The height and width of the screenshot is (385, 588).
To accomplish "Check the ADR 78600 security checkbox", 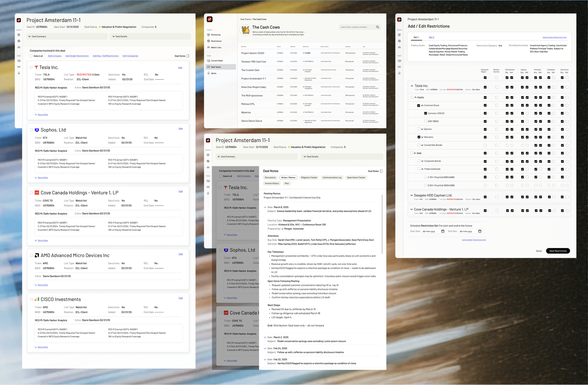I will [425, 121].
